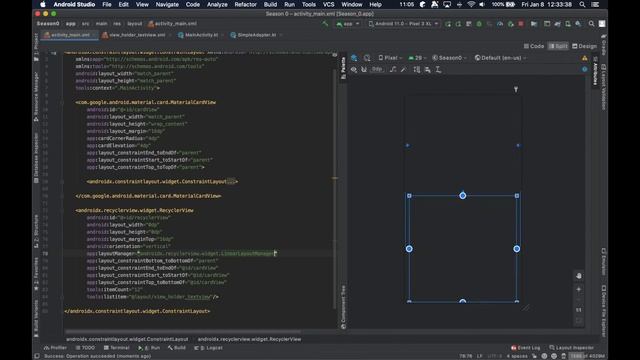Switch editor to Design view
The width and height of the screenshot is (640, 360).
584,46
